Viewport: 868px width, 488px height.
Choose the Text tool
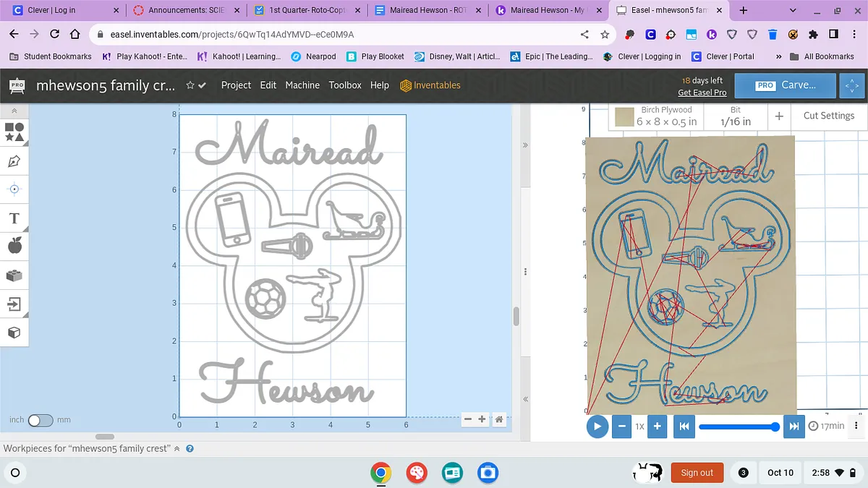tap(14, 218)
